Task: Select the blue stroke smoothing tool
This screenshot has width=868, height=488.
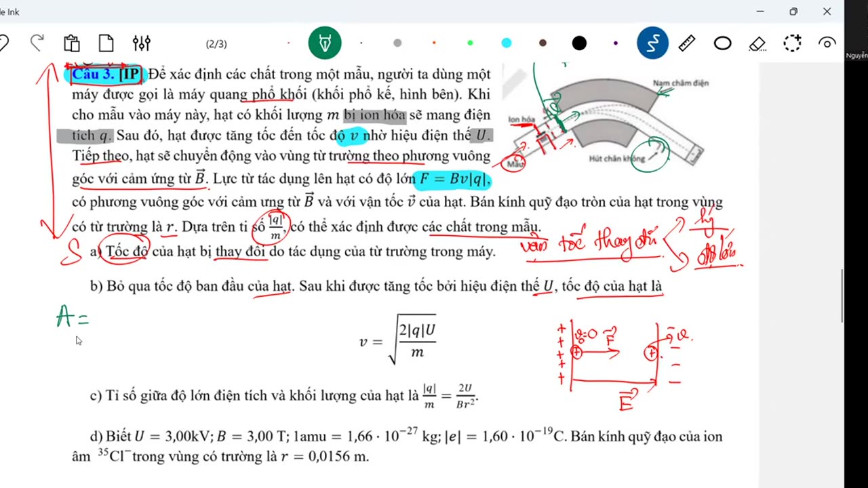Action: [x=653, y=43]
